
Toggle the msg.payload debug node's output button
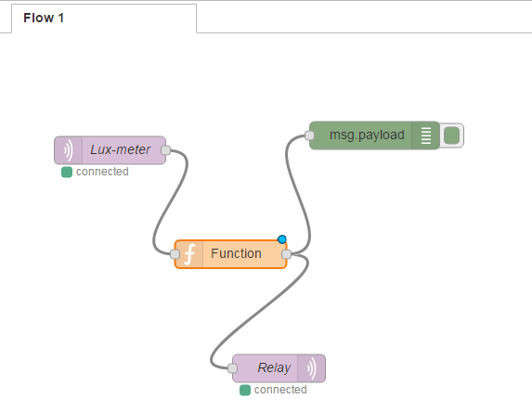click(x=451, y=135)
